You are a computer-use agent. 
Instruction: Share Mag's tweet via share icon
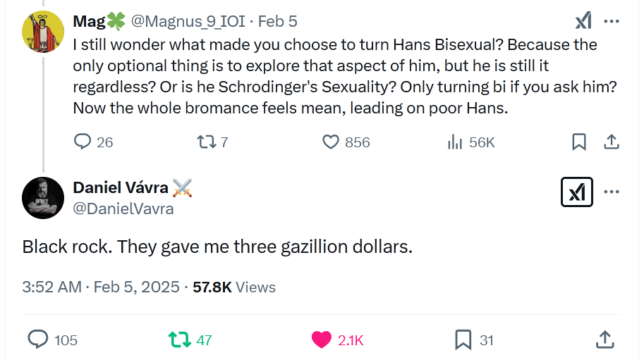611,142
